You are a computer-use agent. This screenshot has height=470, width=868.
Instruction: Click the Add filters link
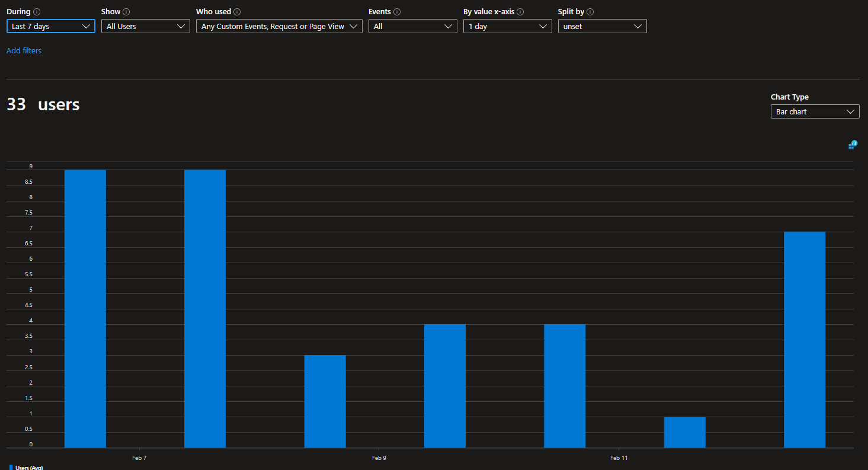pyautogui.click(x=24, y=51)
